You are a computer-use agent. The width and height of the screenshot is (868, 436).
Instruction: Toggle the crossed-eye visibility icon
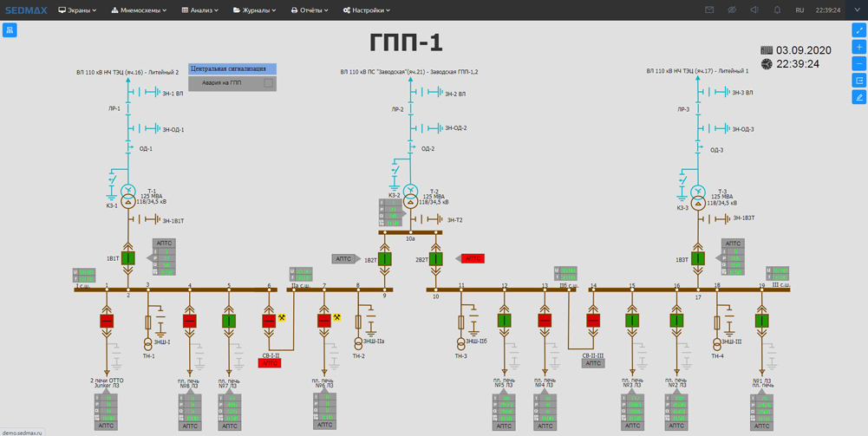pos(732,10)
